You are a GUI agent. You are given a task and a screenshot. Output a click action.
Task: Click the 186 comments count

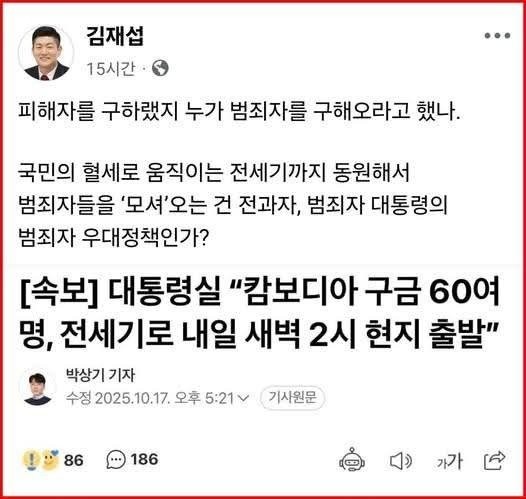144,459
